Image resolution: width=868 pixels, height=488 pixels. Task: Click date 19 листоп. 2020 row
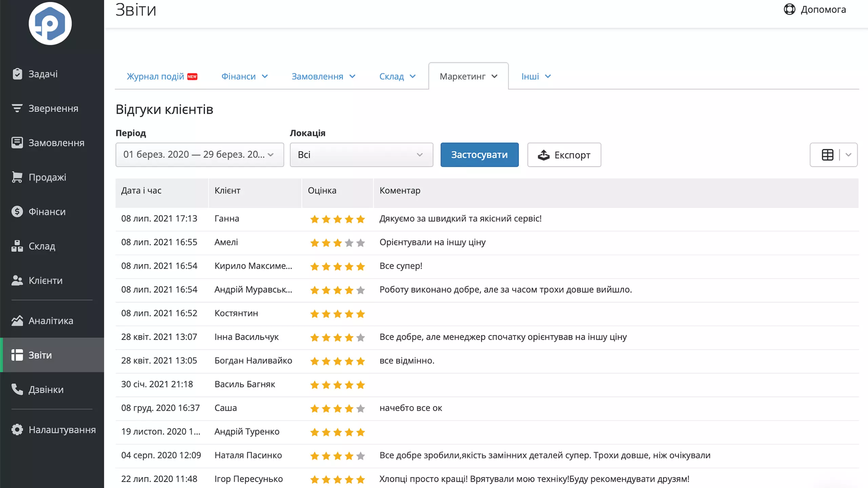tap(161, 431)
